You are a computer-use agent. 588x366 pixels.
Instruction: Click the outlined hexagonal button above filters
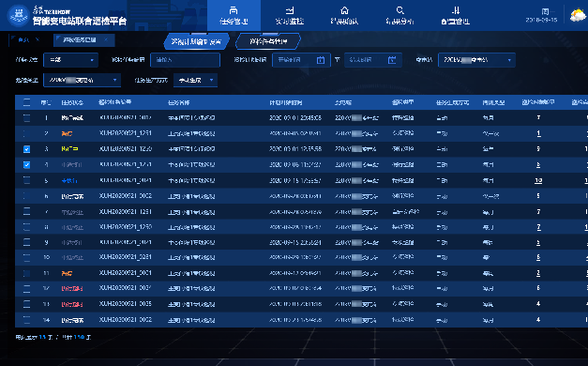(x=268, y=41)
